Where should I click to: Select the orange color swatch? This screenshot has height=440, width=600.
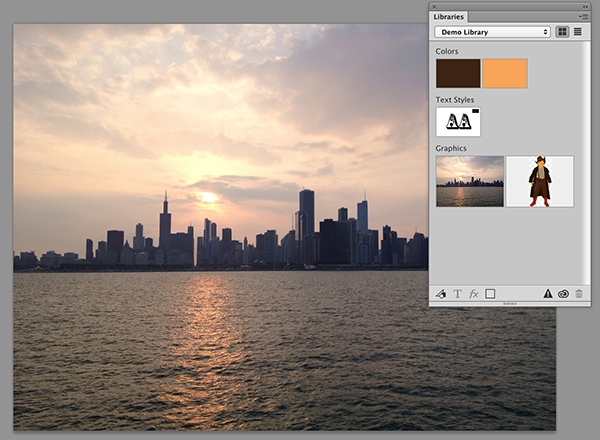pyautogui.click(x=505, y=73)
